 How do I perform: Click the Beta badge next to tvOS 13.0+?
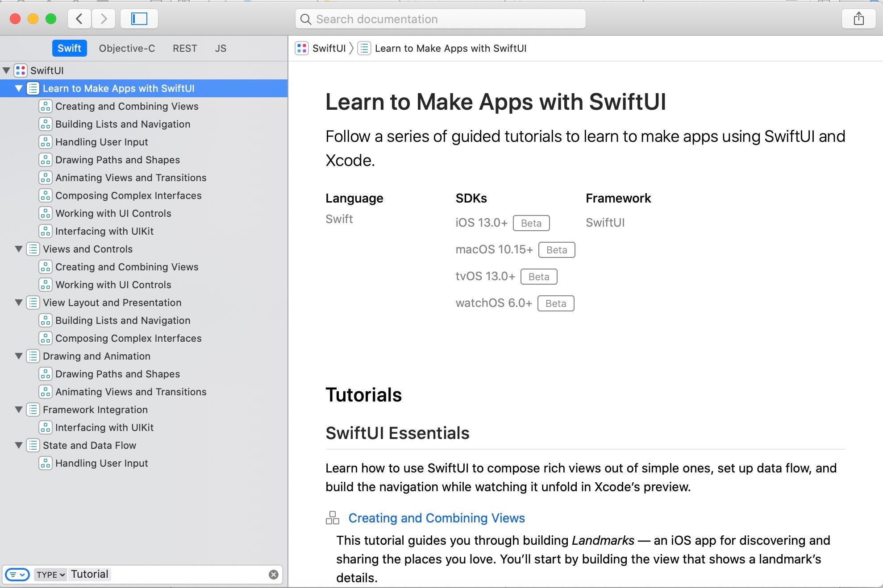[539, 277]
